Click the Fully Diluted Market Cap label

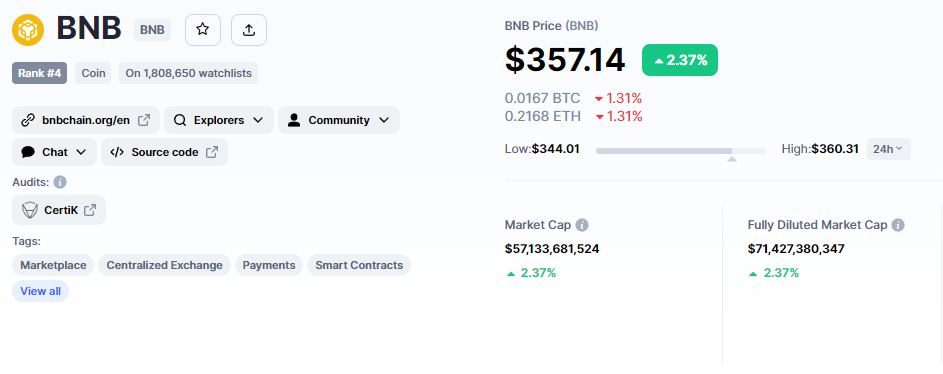coord(817,225)
